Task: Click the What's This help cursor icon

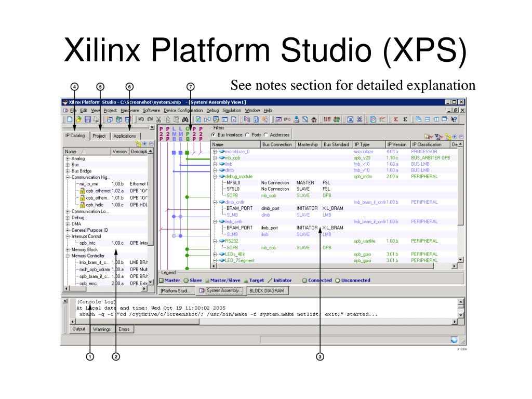Action: (454, 119)
